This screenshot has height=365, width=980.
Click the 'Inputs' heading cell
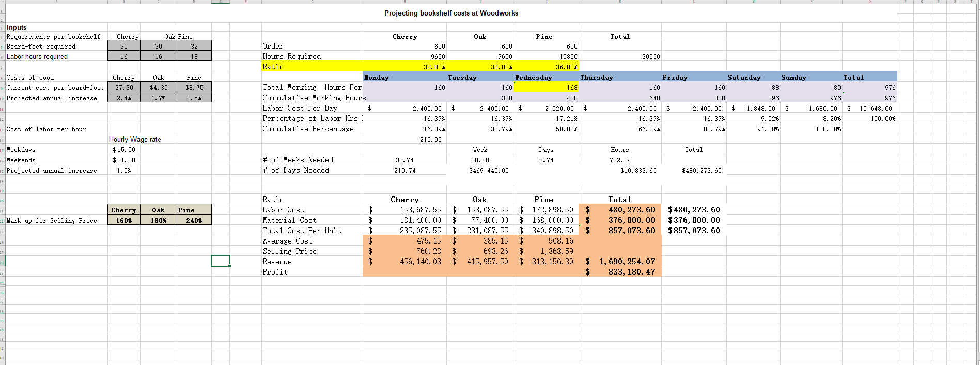[17, 27]
